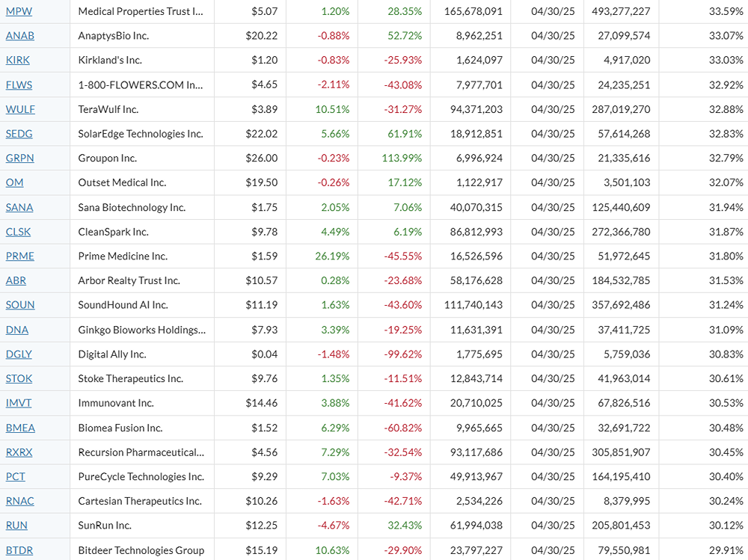Select the STOK ticker link

click(x=19, y=378)
